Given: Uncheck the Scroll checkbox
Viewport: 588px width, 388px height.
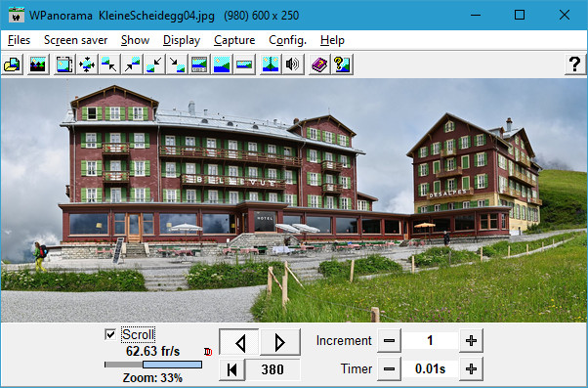Looking at the screenshot, I should tap(110, 334).
